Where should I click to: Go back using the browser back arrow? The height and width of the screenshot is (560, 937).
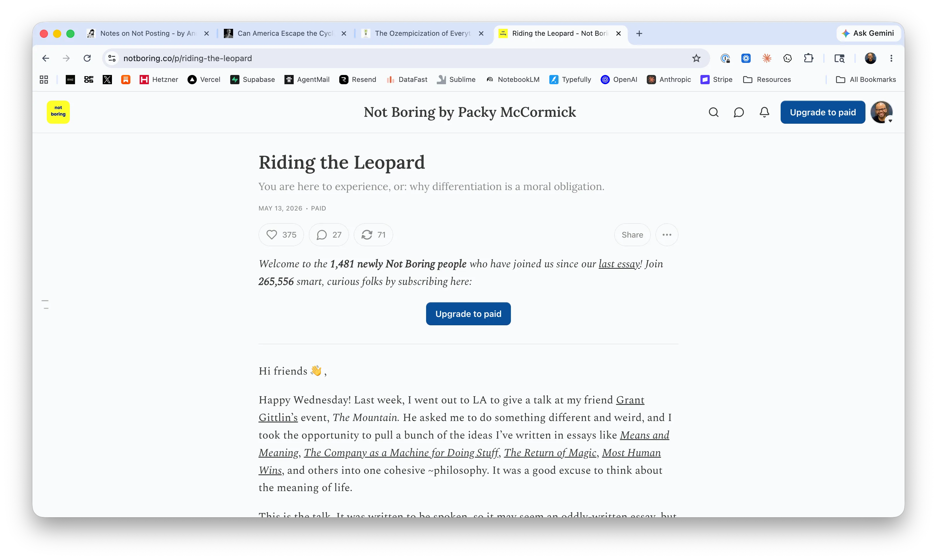46,58
